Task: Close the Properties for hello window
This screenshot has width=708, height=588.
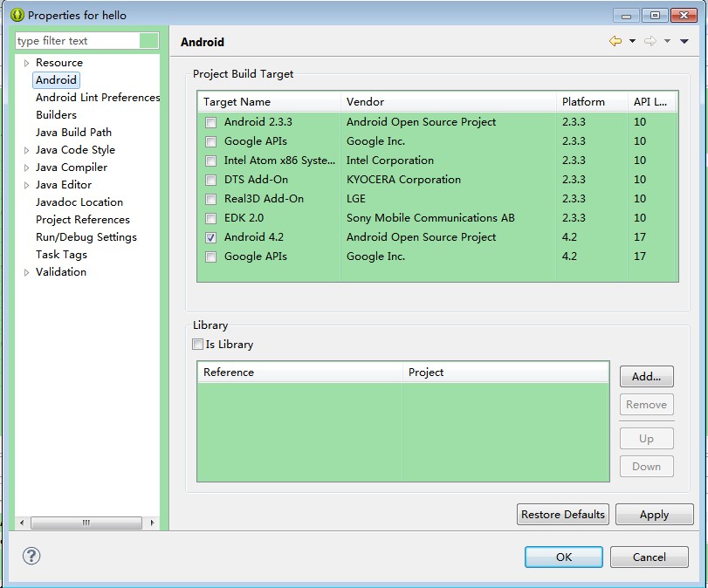Action: [x=684, y=16]
